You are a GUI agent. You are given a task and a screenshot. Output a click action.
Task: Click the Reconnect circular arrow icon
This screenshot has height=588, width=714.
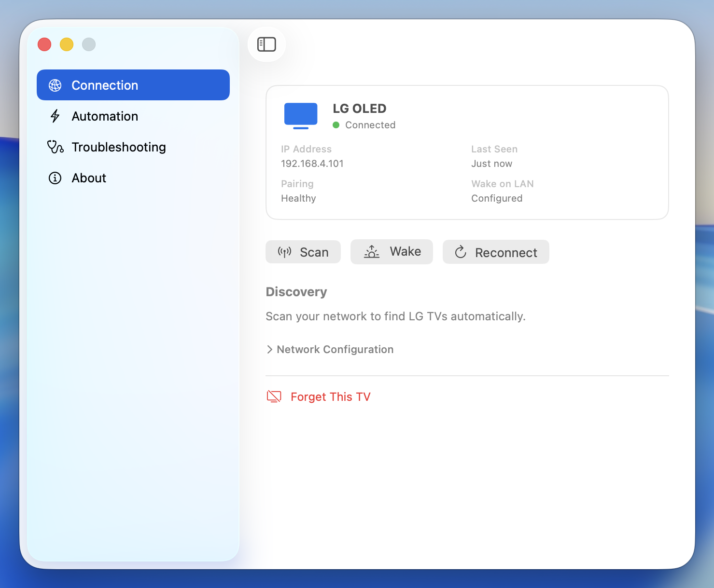(461, 252)
